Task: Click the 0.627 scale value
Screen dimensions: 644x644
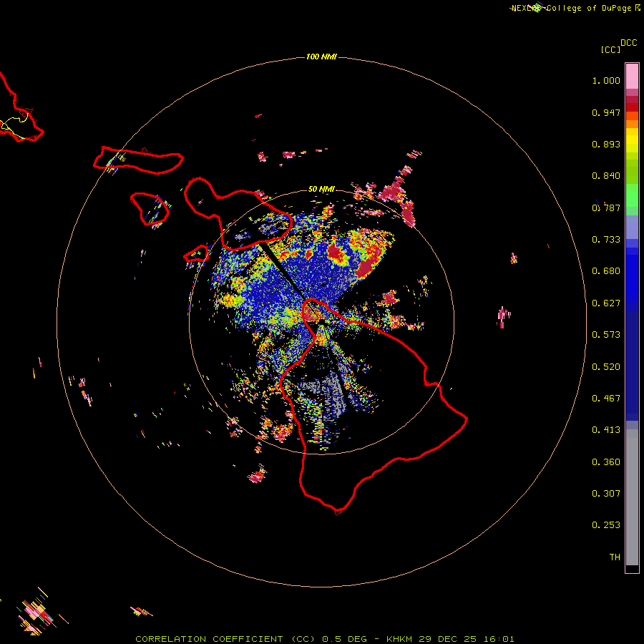Action: point(606,303)
